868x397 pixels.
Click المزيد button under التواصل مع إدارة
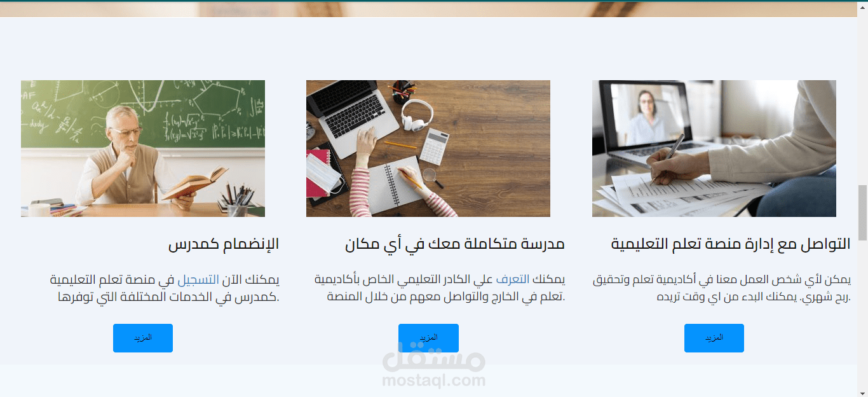[x=714, y=338]
